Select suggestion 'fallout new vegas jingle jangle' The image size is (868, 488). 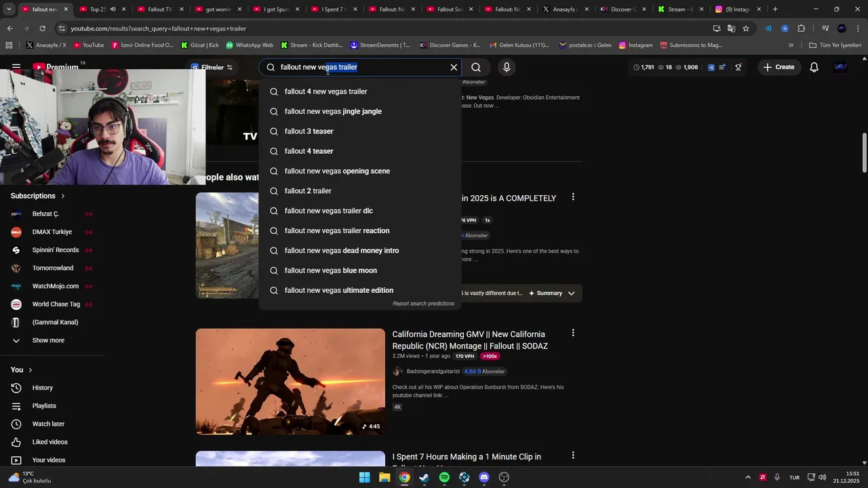(359, 111)
